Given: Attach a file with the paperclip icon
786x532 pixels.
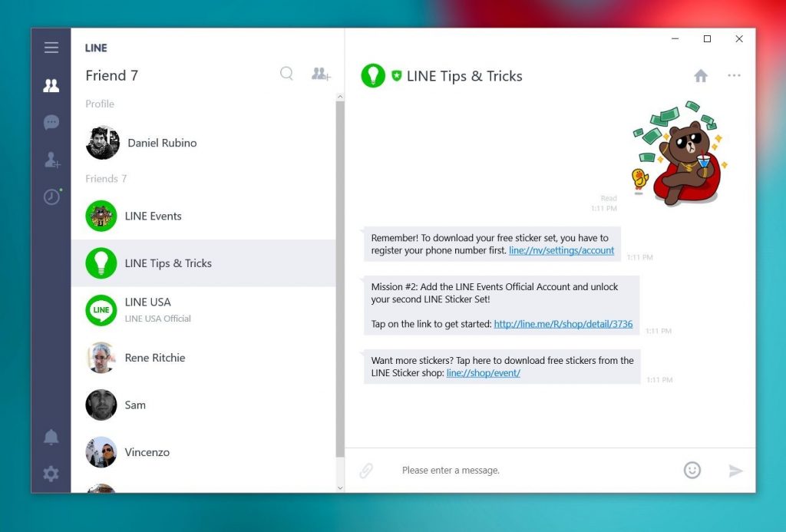Looking at the screenshot, I should tap(366, 471).
